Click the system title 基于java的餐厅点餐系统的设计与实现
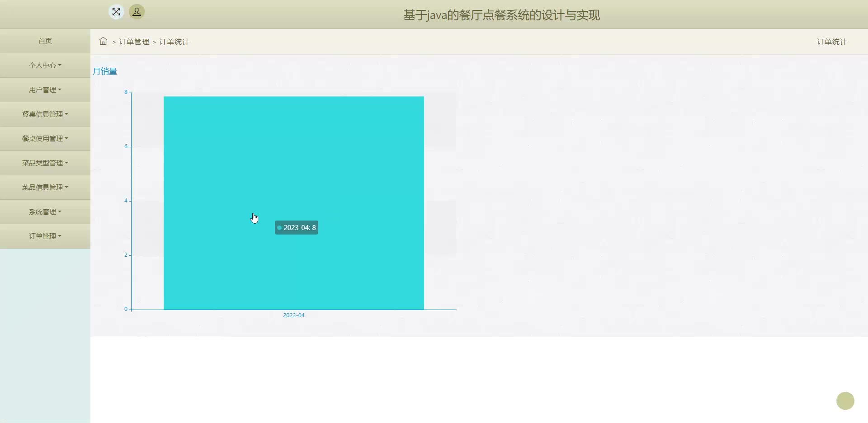 click(502, 15)
